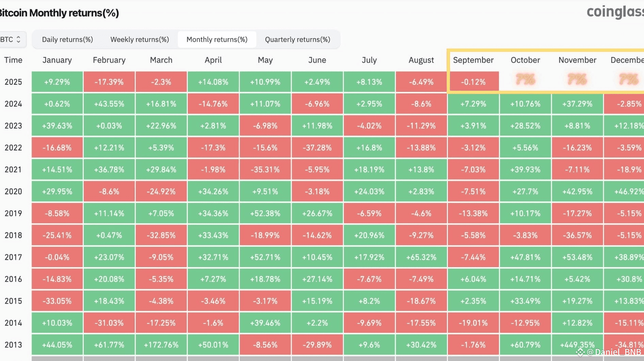Open the Quarterly returns(%) tab

click(297, 39)
